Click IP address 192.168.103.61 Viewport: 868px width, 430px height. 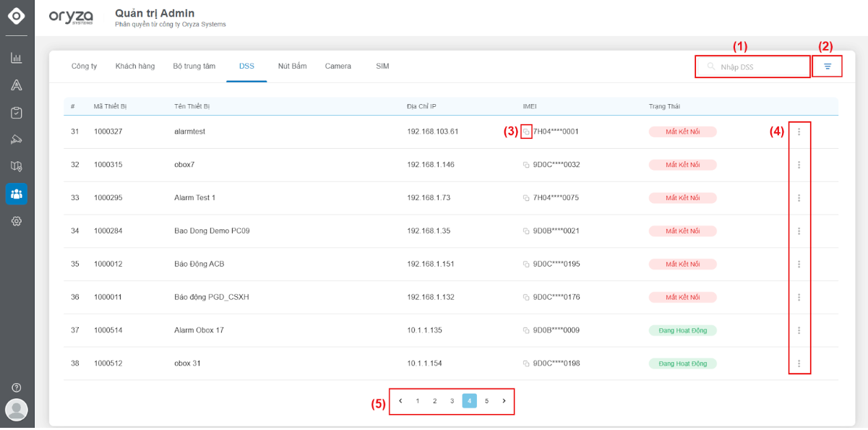[x=433, y=132]
